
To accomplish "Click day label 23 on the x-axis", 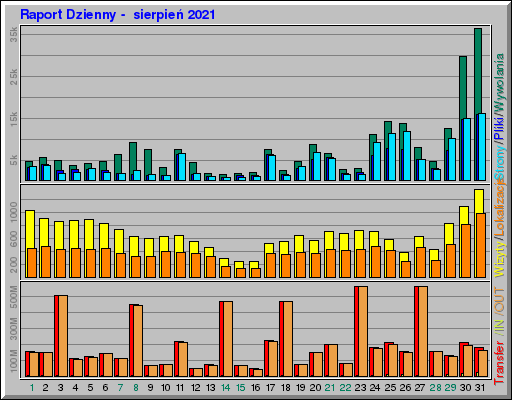I will click(360, 388).
